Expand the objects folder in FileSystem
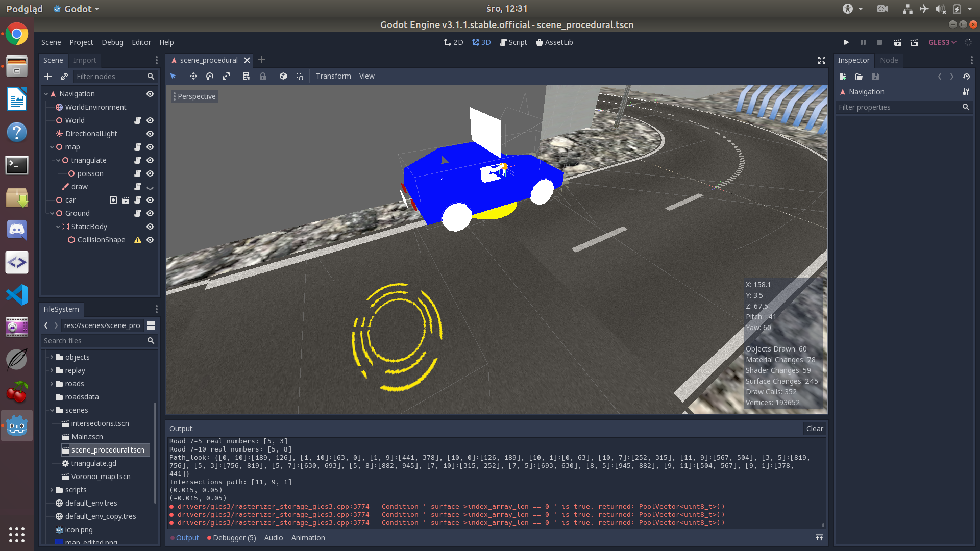Screen dimensions: 980x551 coord(52,357)
